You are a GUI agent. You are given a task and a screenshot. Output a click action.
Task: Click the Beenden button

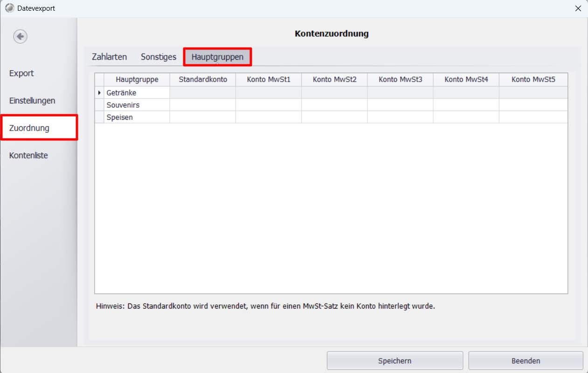(526, 361)
